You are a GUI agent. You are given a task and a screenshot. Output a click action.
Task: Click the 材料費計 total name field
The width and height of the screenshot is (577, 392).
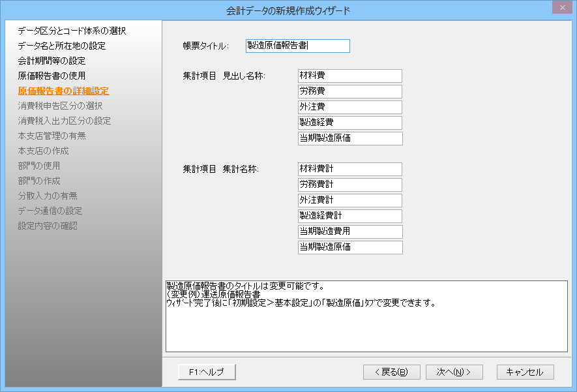(x=349, y=169)
